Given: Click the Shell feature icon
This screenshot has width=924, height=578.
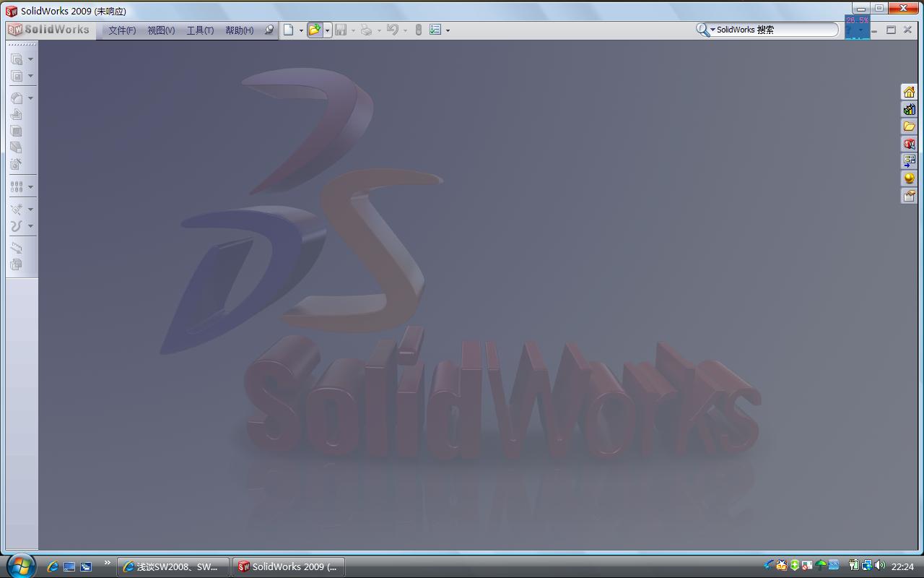Looking at the screenshot, I should coord(17,131).
